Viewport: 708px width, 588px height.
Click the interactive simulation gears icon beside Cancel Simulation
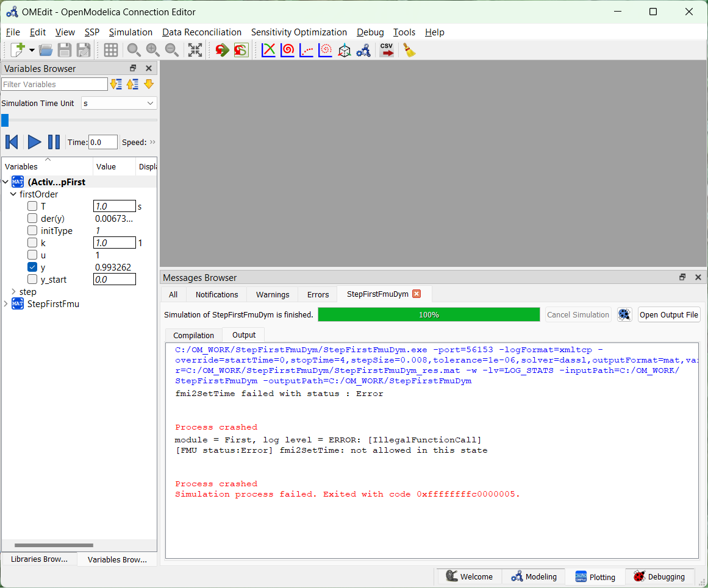point(624,314)
